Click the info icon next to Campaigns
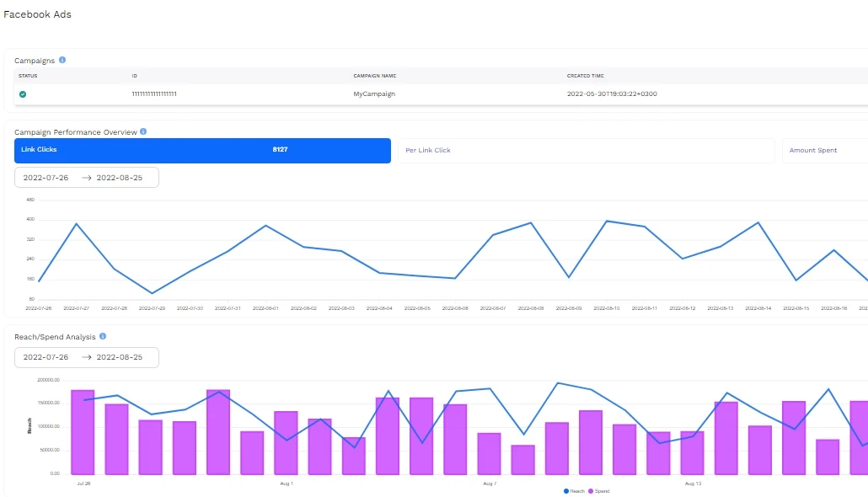Screen dimensions: 868x497 [62, 60]
